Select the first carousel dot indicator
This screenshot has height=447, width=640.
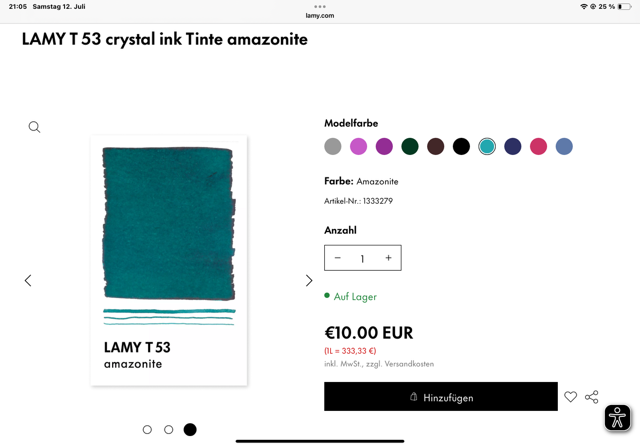point(147,429)
